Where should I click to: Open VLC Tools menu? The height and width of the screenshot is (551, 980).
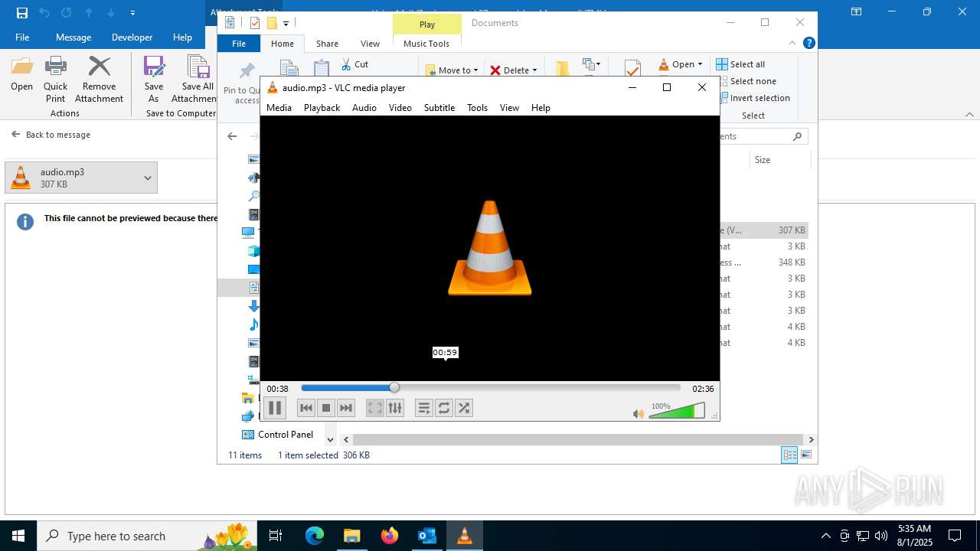(x=477, y=107)
